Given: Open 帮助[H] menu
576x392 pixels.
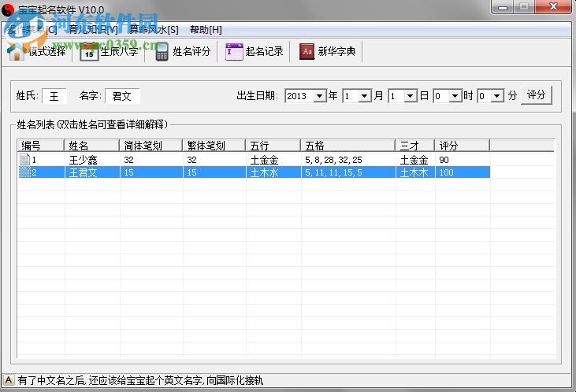Looking at the screenshot, I should 206,30.
